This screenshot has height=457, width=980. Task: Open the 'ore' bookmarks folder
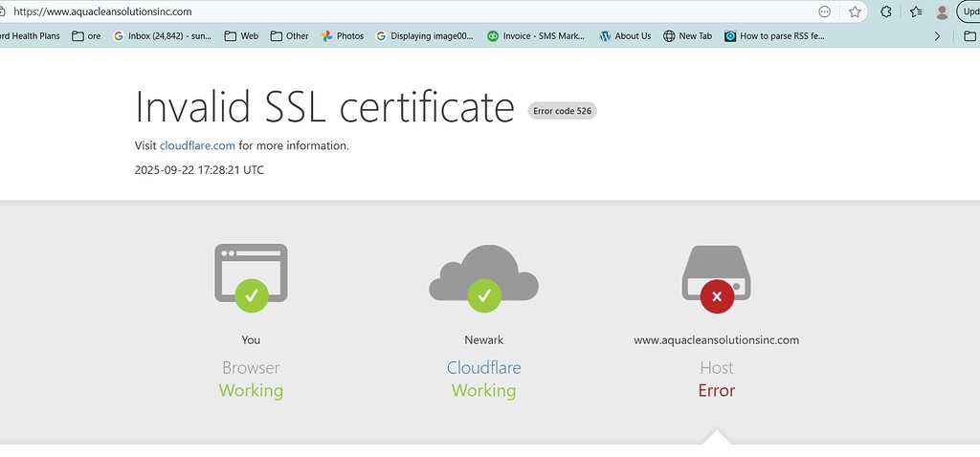click(x=86, y=36)
